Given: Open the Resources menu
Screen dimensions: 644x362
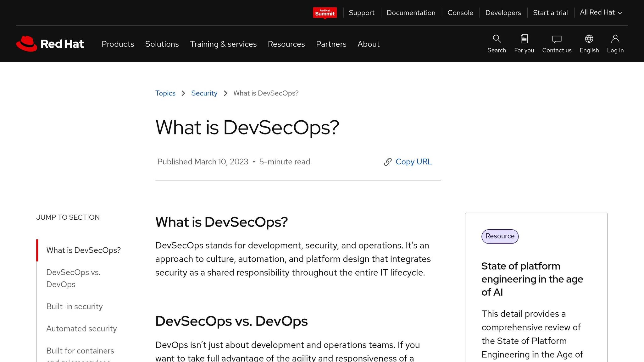Looking at the screenshot, I should pos(286,44).
